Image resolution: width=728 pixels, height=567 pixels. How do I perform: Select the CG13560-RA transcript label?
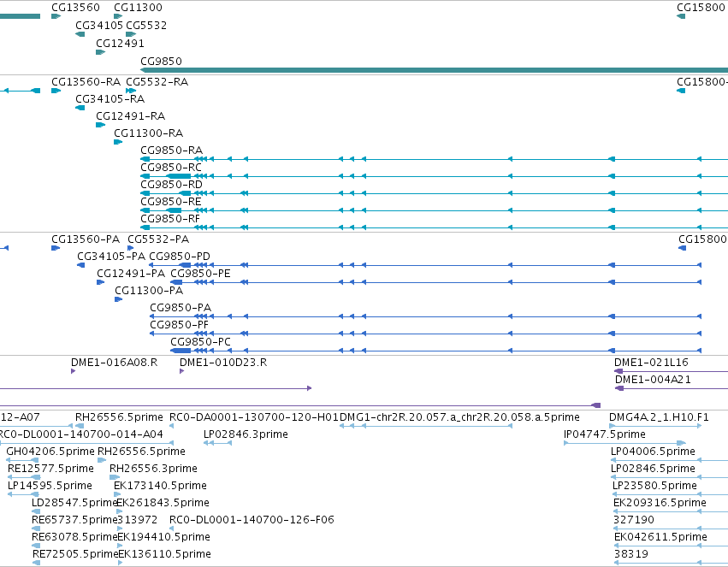86,82
